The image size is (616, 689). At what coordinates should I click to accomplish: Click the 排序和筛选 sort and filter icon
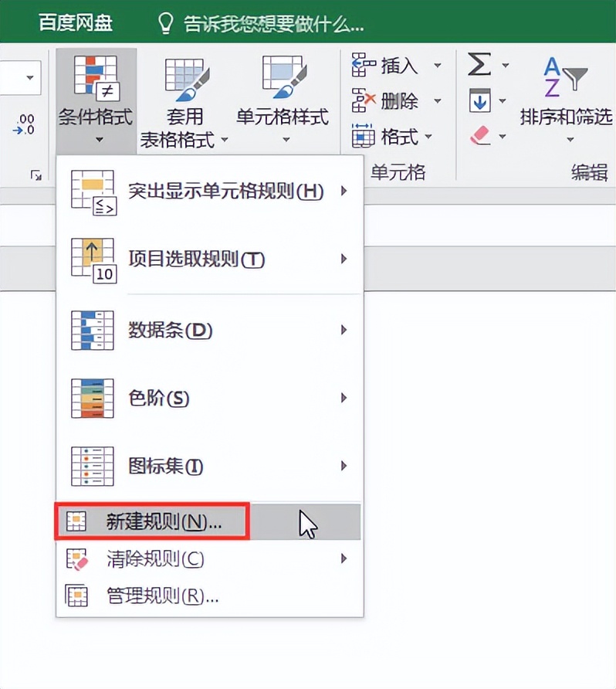point(565,77)
